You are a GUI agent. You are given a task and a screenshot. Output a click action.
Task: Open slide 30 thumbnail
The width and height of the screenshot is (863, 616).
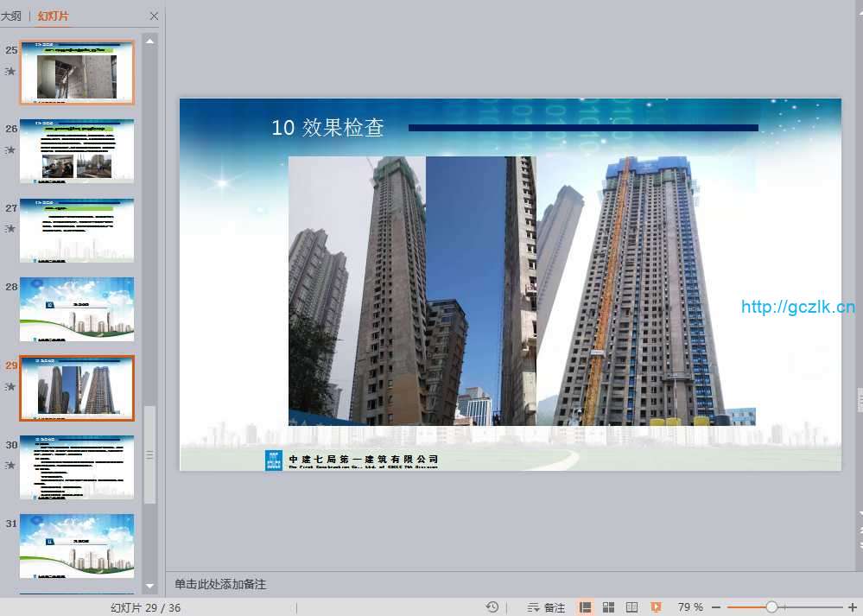pyautogui.click(x=77, y=467)
